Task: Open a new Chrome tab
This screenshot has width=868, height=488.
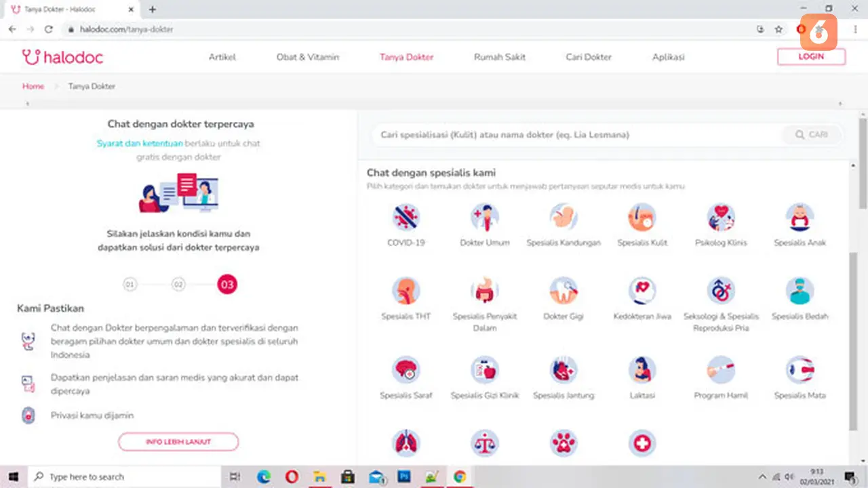Action: tap(152, 9)
